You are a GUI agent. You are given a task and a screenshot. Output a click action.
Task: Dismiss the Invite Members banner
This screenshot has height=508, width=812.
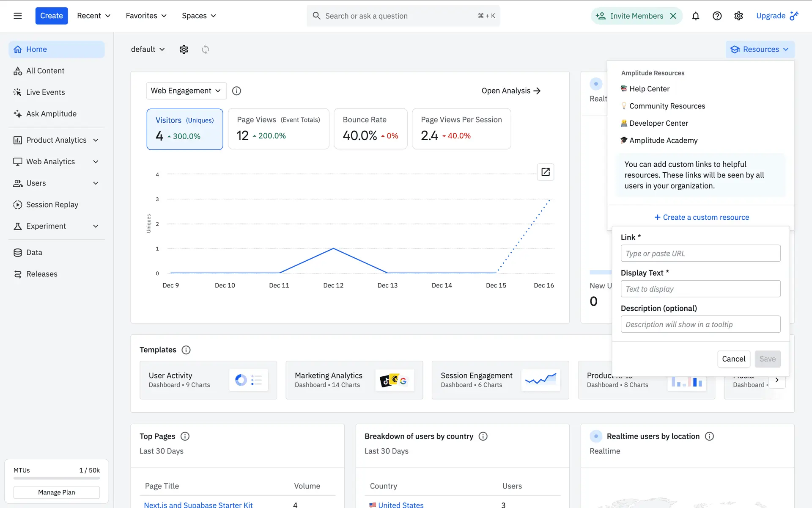(x=673, y=16)
